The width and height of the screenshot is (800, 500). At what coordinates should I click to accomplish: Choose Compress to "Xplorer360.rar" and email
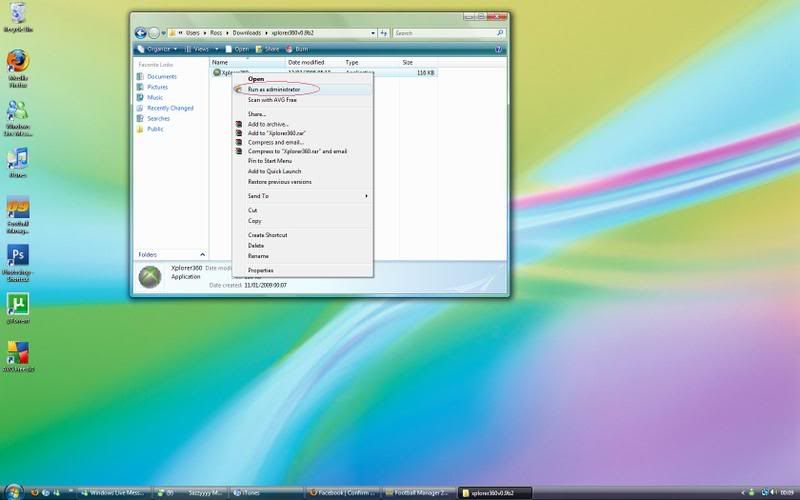(x=303, y=152)
